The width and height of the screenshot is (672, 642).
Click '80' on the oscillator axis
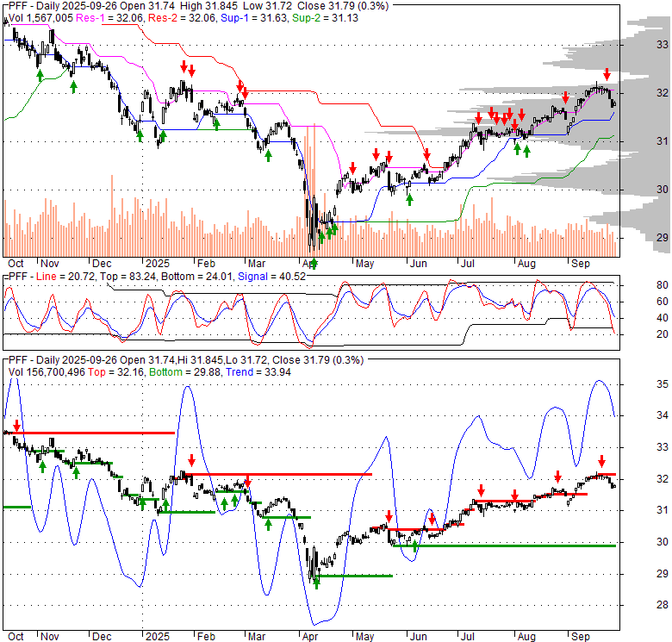[663, 285]
